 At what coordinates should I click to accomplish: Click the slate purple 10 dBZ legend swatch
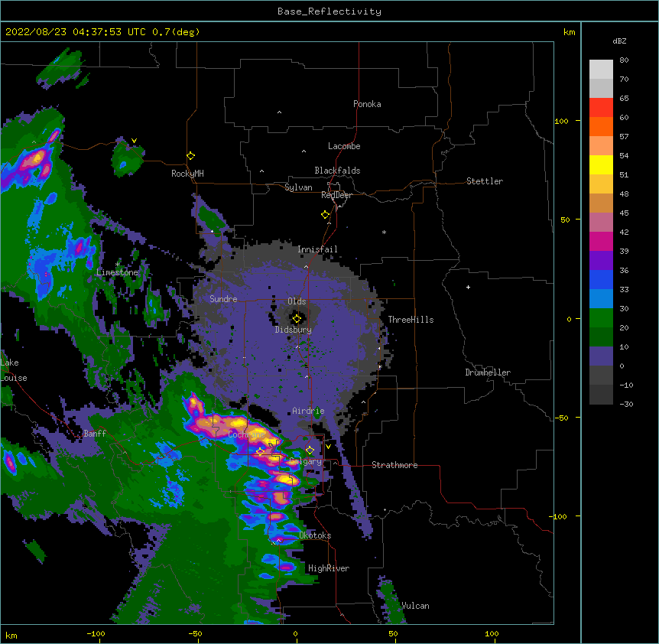coord(601,356)
